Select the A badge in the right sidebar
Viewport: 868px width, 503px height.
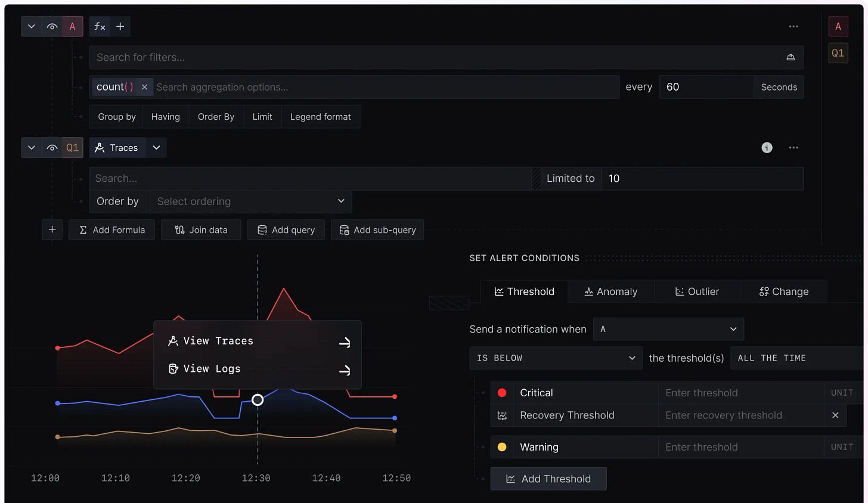tap(838, 26)
